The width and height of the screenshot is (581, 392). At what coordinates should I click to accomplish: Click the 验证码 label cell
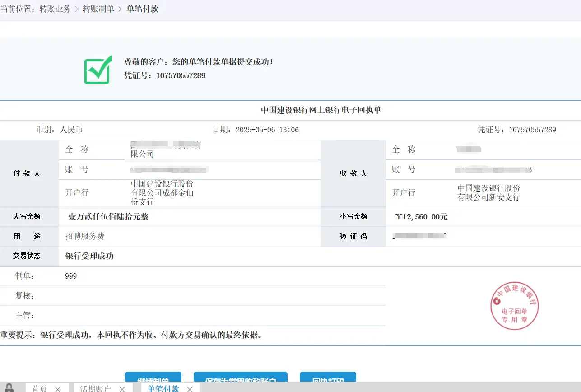click(x=353, y=236)
